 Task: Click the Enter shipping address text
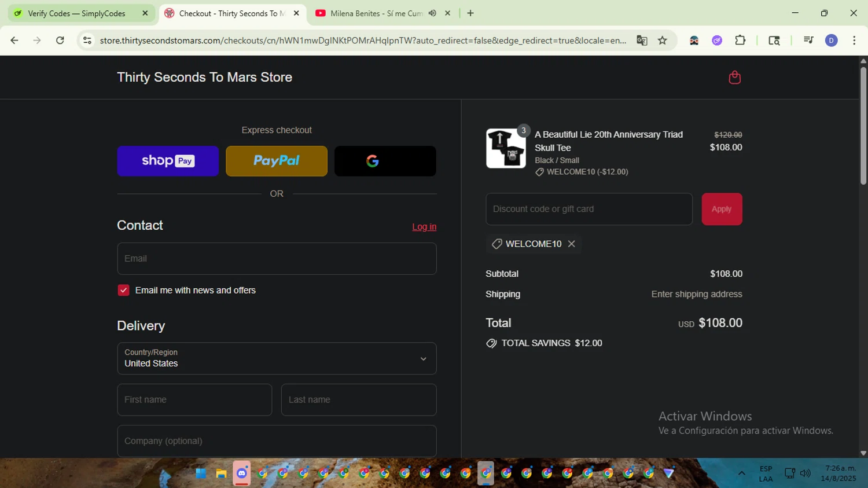697,294
